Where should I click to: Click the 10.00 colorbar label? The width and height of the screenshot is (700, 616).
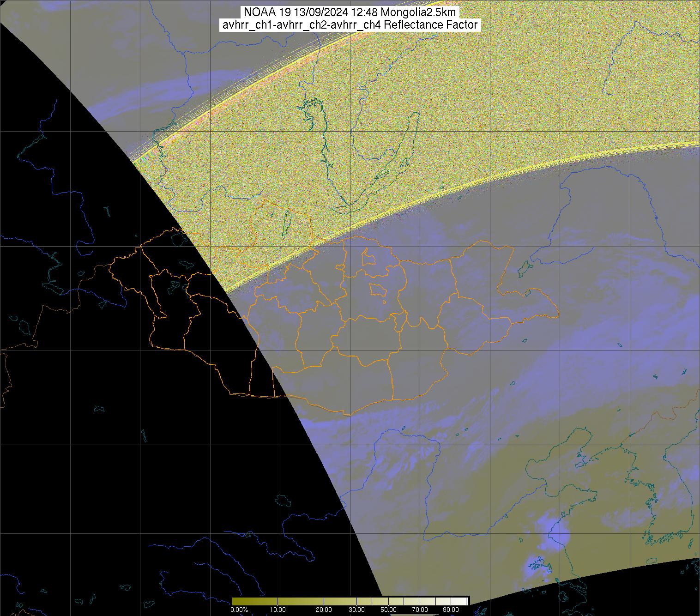[278, 610]
